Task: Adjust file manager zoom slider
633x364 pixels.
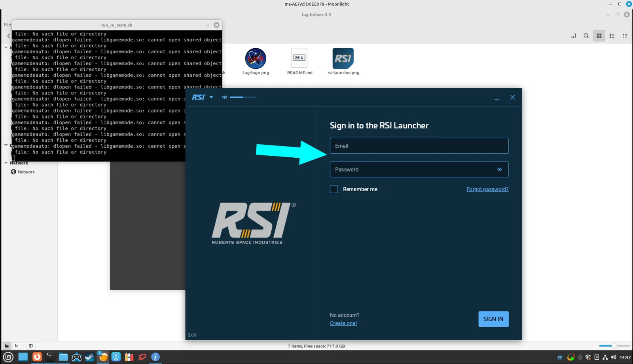Action: click(614, 346)
